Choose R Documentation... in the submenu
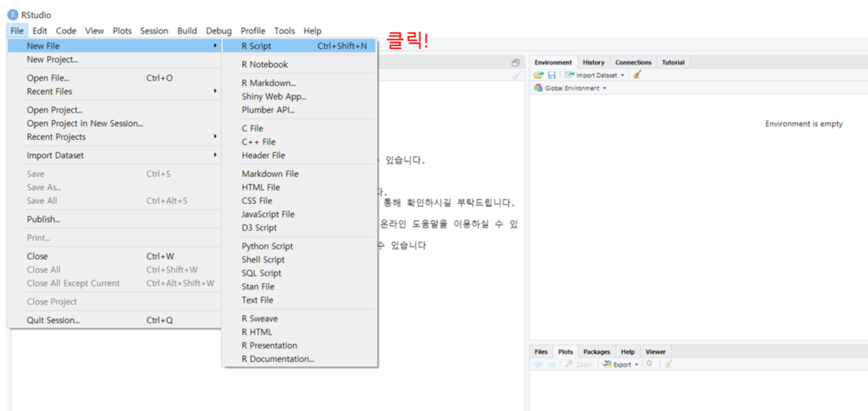This screenshot has height=411, width=868. [299, 359]
